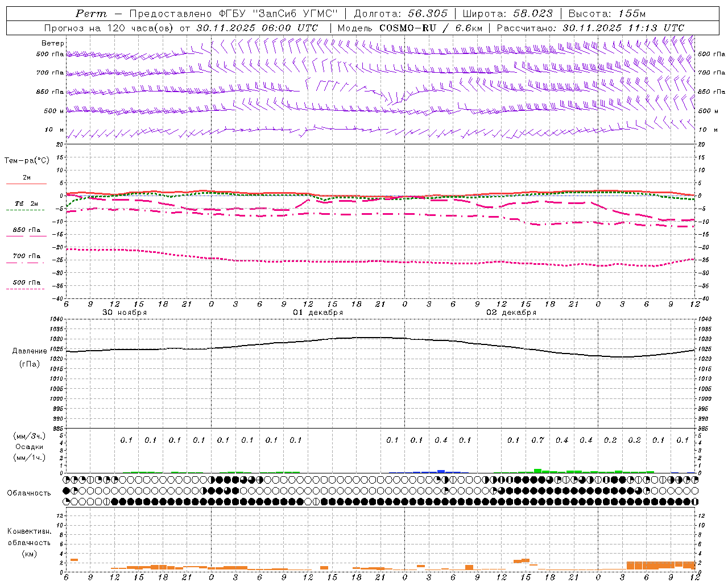Click the "10 м" wind level label on left

55,130
